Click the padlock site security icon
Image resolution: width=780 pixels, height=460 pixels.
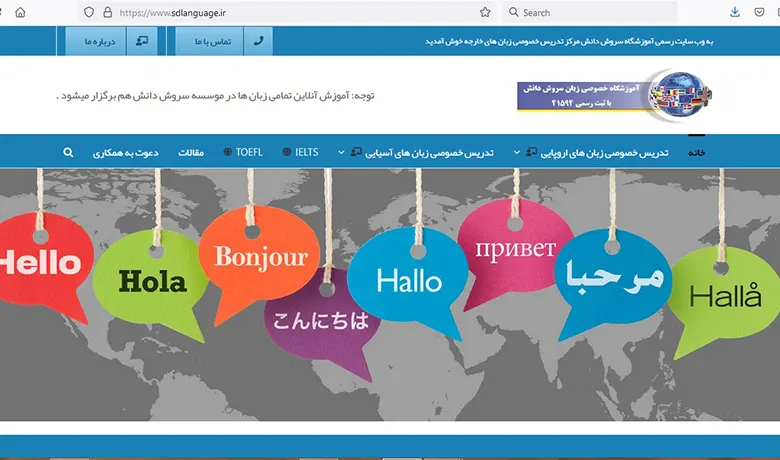[107, 12]
